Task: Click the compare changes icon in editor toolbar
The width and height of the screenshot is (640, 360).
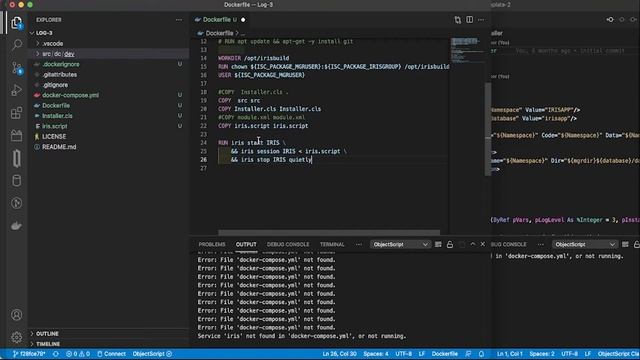Action: pos(458,20)
